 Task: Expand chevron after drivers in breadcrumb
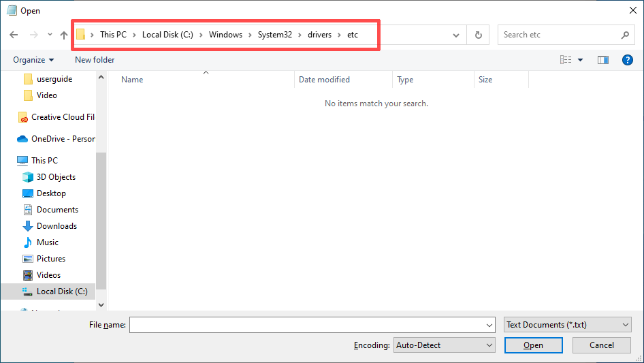(339, 35)
